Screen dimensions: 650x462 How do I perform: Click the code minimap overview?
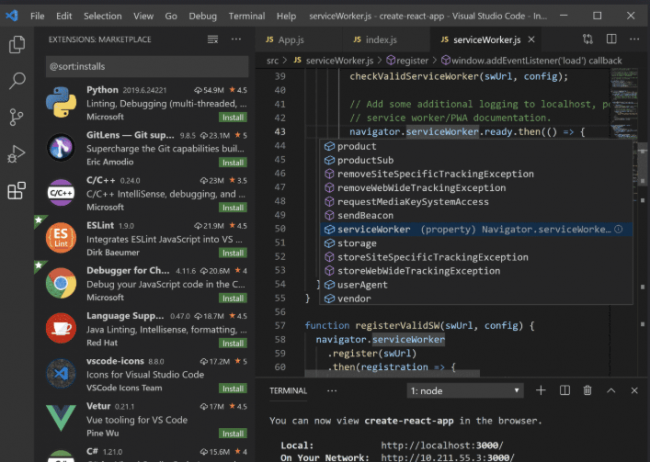point(623,104)
